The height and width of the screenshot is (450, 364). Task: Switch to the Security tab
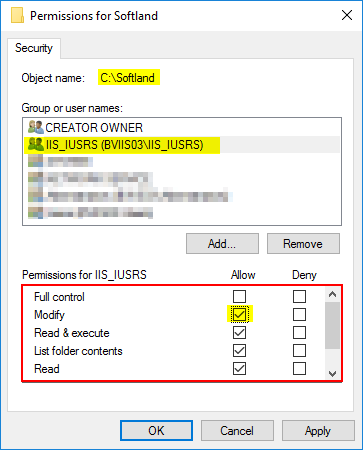click(34, 48)
